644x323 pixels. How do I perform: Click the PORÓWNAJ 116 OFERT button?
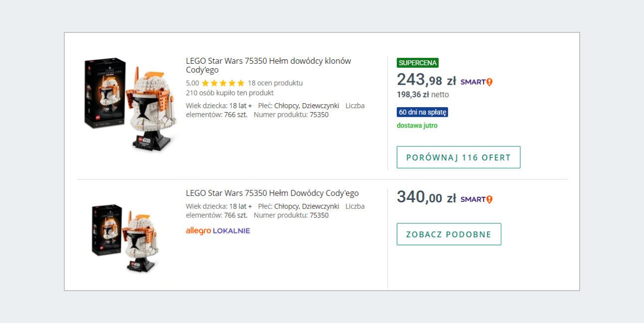(459, 158)
